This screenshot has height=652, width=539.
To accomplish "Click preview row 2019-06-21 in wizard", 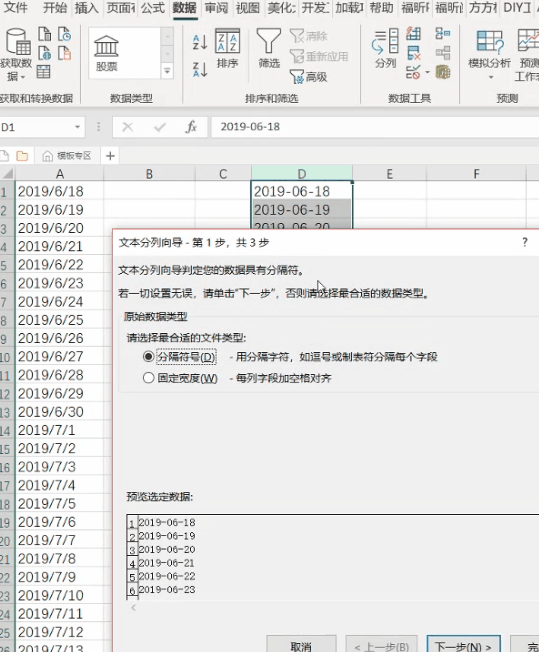I will coord(167,563).
